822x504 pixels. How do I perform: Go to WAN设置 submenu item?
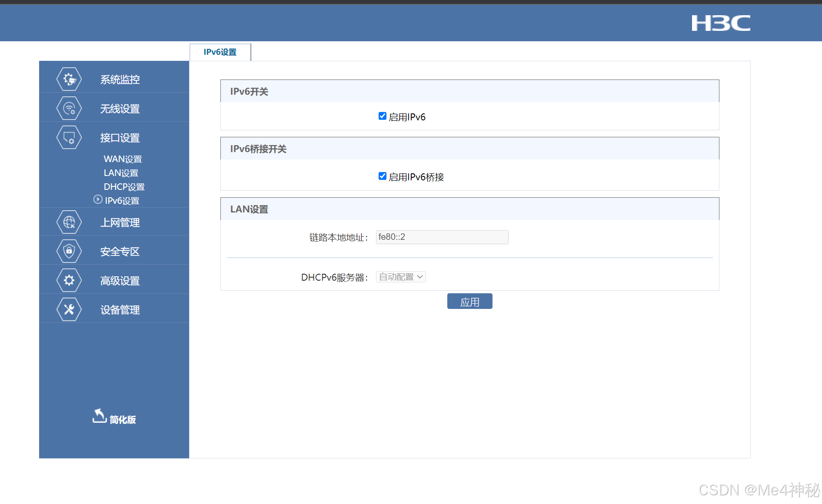pyautogui.click(x=123, y=159)
